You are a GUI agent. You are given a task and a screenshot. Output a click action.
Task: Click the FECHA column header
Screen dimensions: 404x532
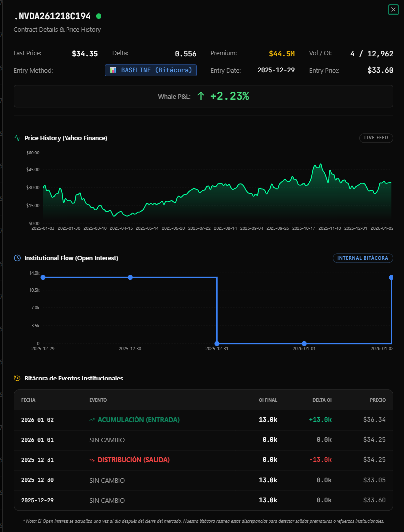(28, 400)
